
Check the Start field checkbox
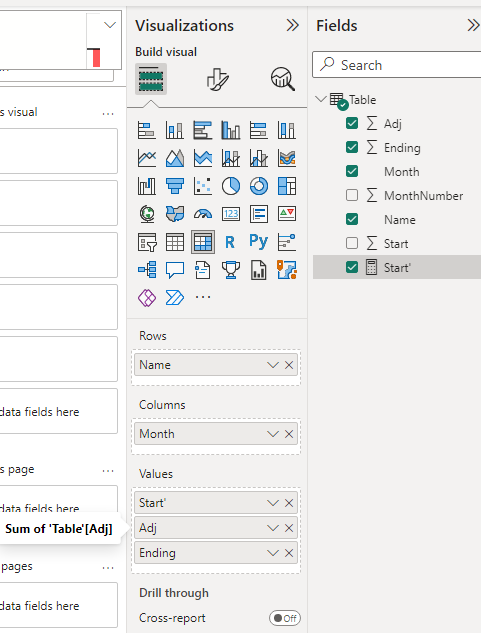(x=352, y=243)
